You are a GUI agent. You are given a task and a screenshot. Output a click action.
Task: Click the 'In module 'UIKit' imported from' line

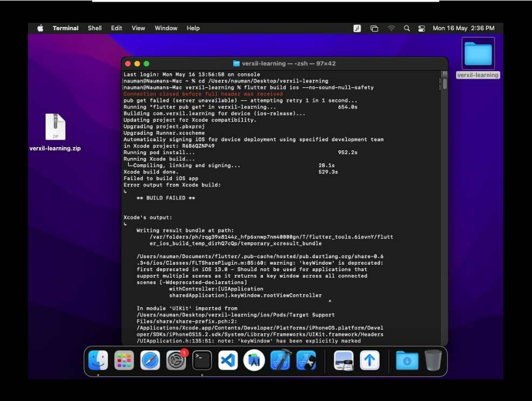click(187, 308)
